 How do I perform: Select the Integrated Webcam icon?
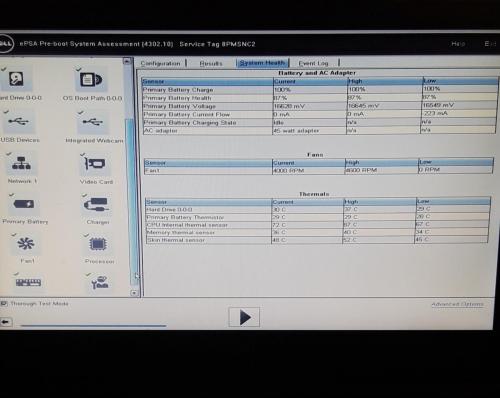(x=93, y=122)
